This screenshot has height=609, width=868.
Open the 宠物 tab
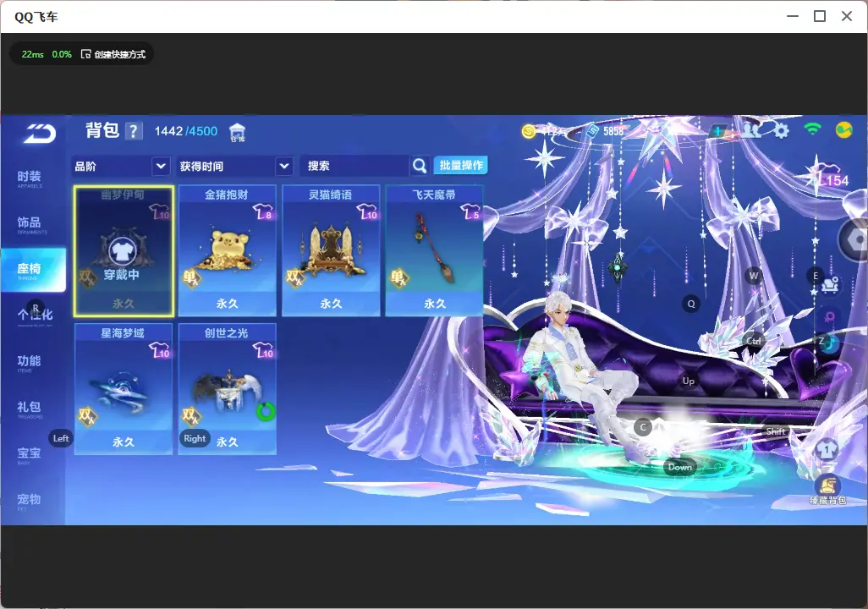[x=29, y=501]
